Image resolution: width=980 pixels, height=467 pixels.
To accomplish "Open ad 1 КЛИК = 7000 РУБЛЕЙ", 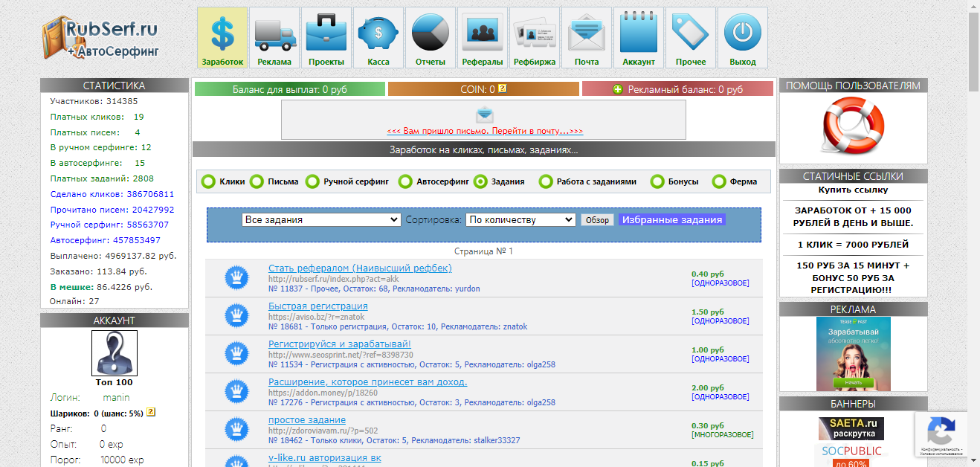I will tap(853, 245).
